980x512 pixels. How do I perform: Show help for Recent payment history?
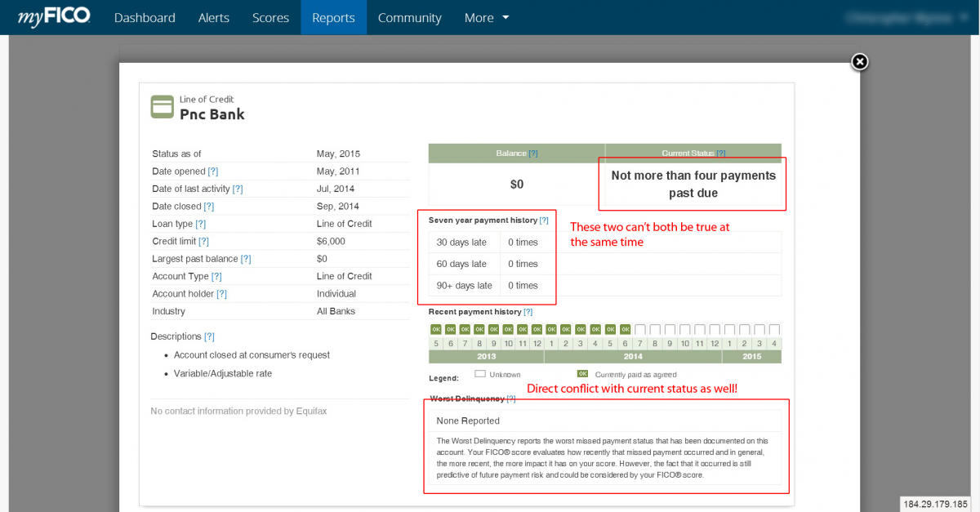tap(528, 312)
